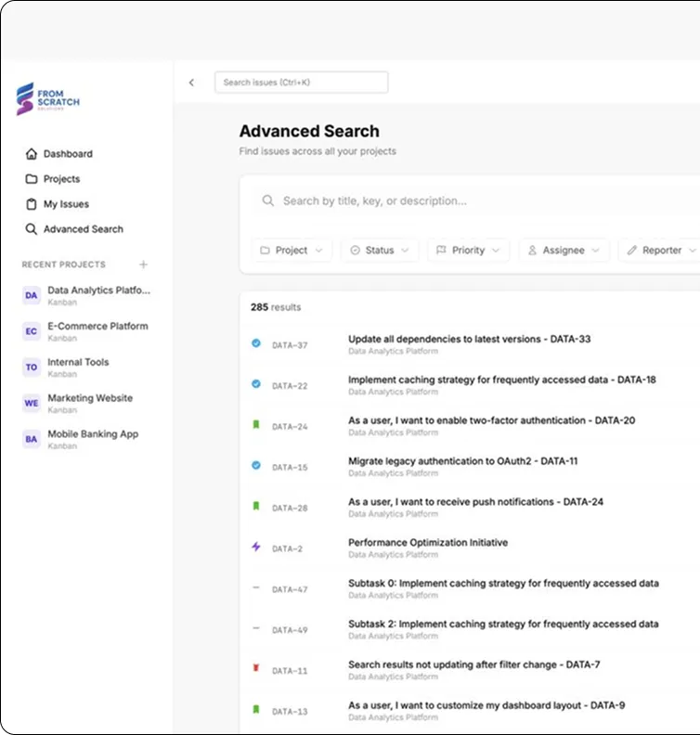Open issue enable two-factor authentication

pos(492,420)
